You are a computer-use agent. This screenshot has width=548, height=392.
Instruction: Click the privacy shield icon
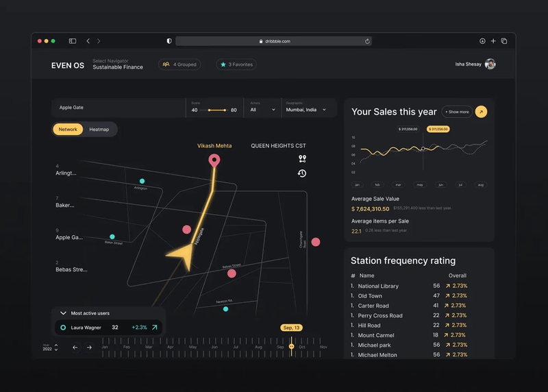[x=169, y=41]
